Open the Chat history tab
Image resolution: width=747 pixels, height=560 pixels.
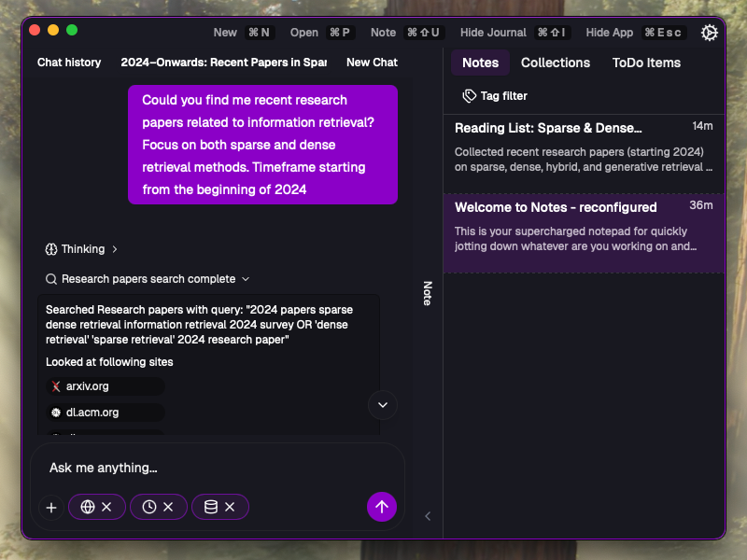pyautogui.click(x=69, y=63)
